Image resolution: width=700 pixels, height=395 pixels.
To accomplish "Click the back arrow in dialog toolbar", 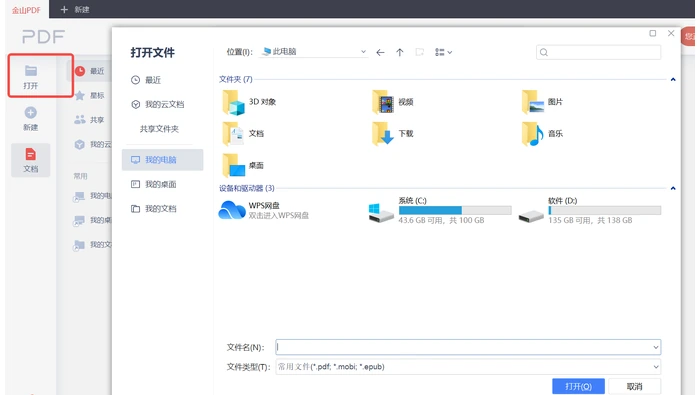I will (380, 53).
